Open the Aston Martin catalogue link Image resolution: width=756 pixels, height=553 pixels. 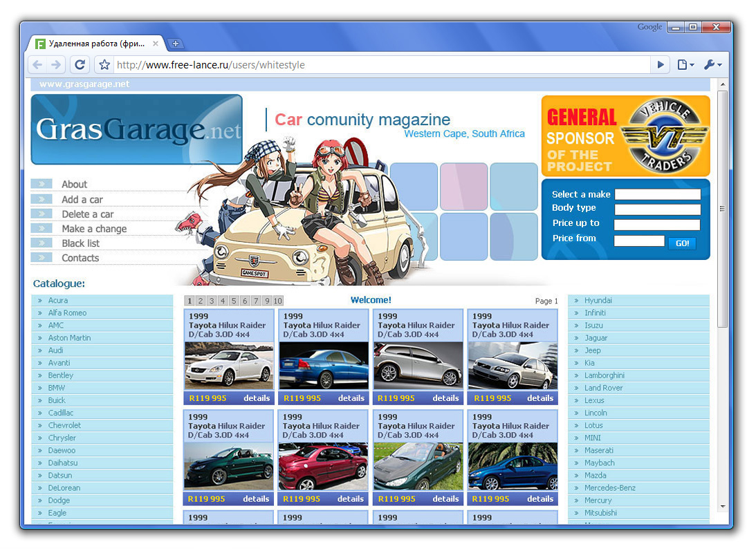click(69, 338)
